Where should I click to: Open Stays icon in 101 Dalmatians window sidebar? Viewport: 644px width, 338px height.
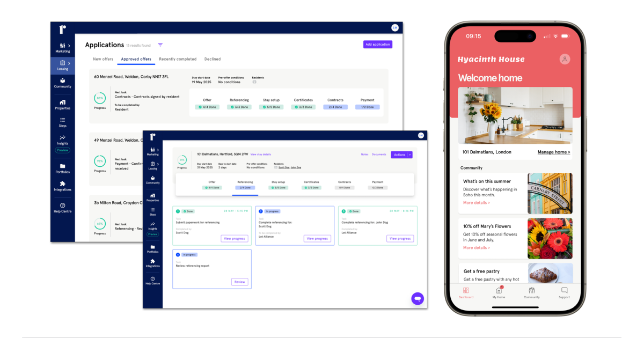click(x=153, y=210)
